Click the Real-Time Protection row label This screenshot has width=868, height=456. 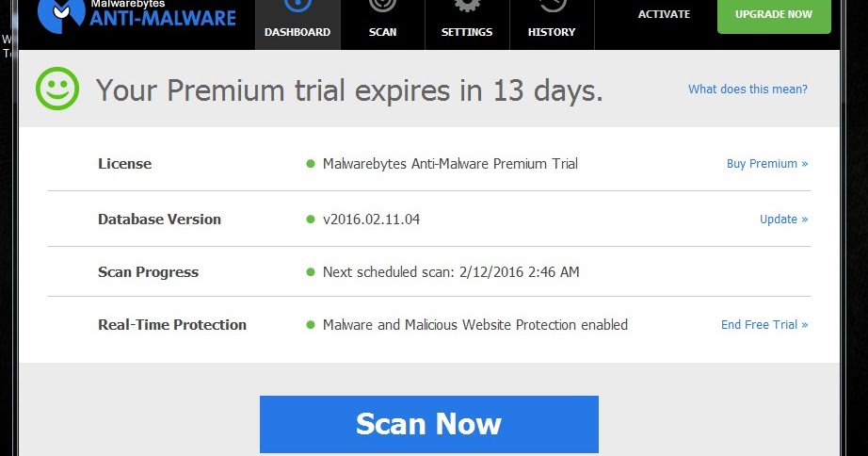point(172,325)
